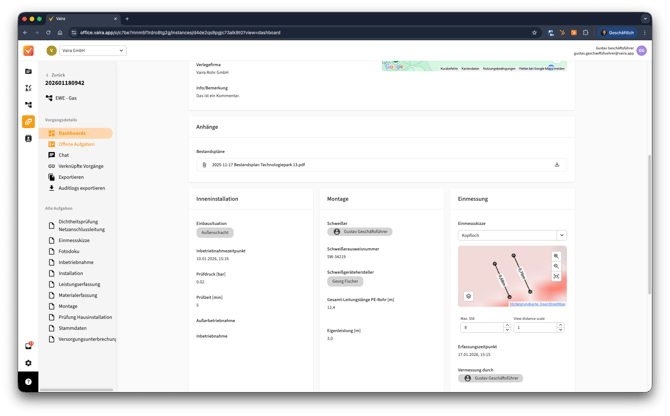The height and width of the screenshot is (416, 670).
Task: Go to the Chat section
Action: click(x=64, y=155)
